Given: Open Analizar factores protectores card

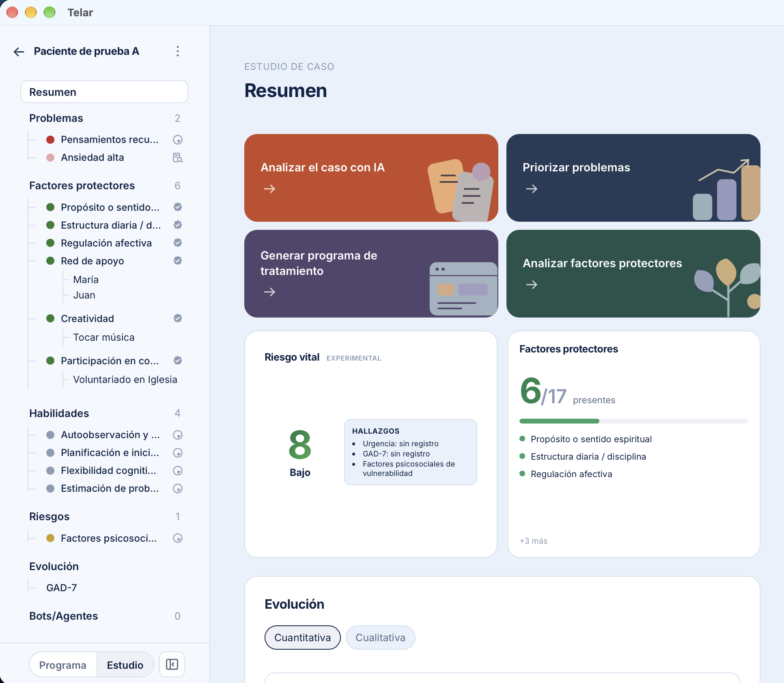Looking at the screenshot, I should click(x=633, y=274).
